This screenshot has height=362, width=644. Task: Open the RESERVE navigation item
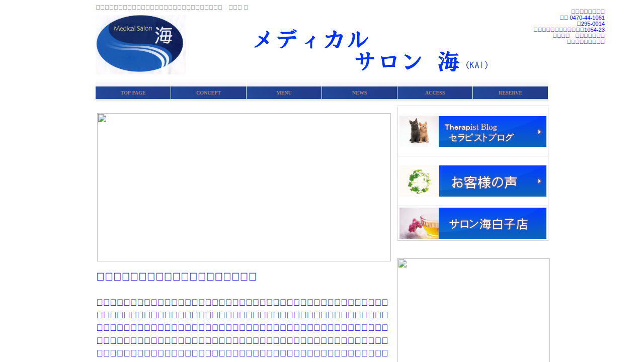pos(510,93)
